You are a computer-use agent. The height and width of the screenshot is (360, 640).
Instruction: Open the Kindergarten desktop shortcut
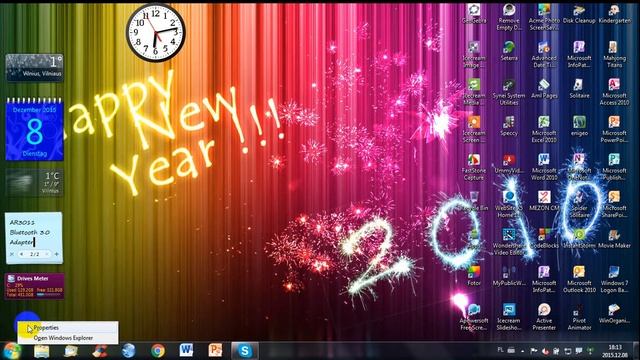(x=614, y=13)
